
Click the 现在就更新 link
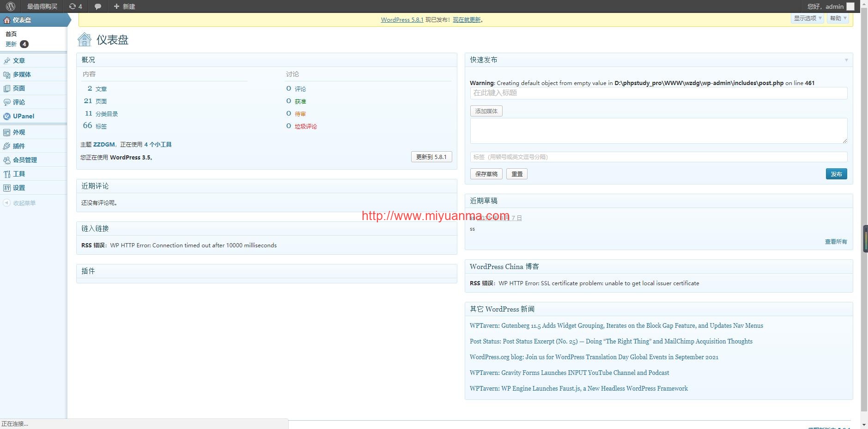(x=467, y=20)
